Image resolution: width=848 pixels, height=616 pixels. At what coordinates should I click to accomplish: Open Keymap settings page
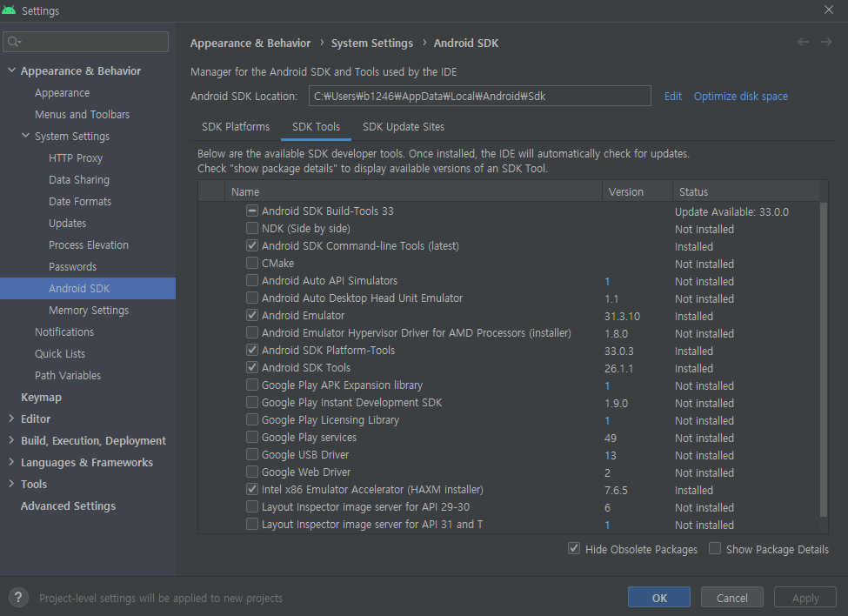click(x=41, y=397)
